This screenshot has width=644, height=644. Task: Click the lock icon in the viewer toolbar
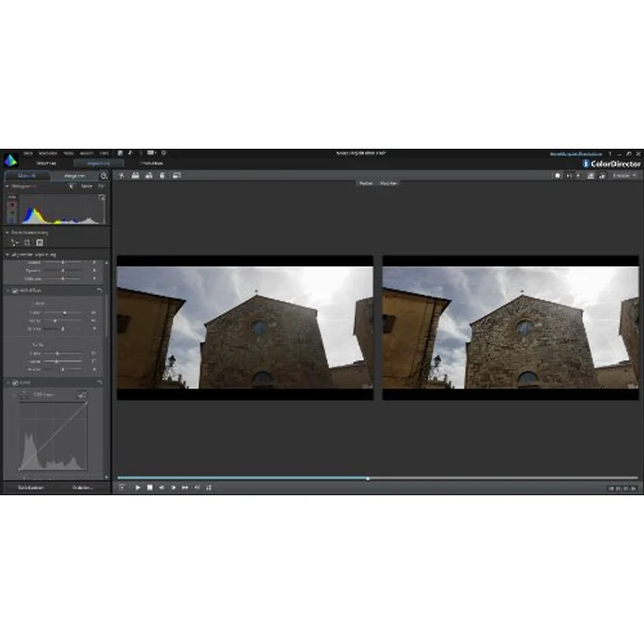(162, 175)
